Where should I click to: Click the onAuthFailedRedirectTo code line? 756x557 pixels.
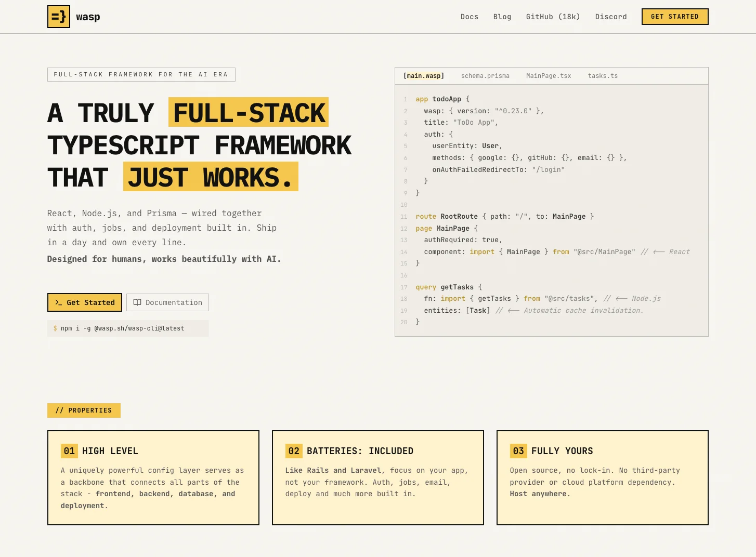click(x=498, y=169)
